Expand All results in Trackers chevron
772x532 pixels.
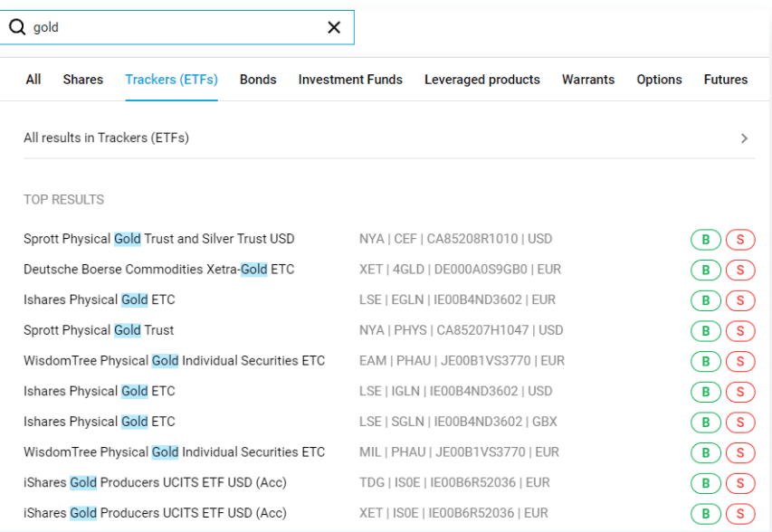744,138
